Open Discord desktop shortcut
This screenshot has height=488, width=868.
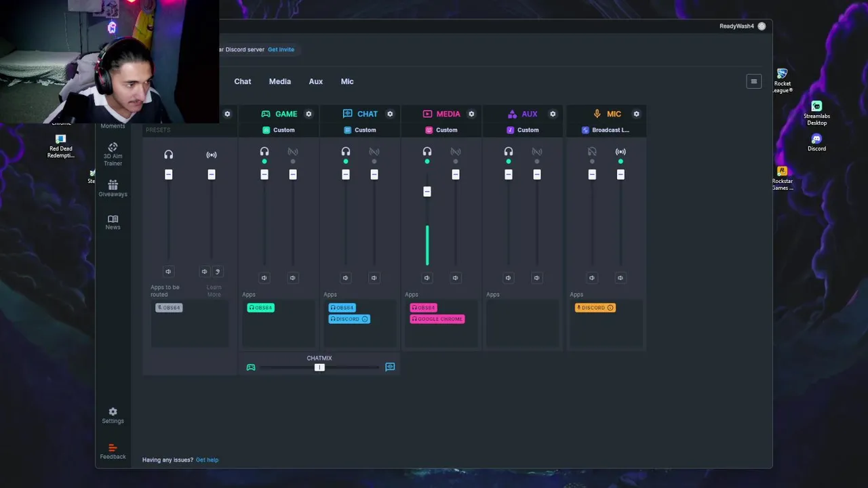(816, 143)
